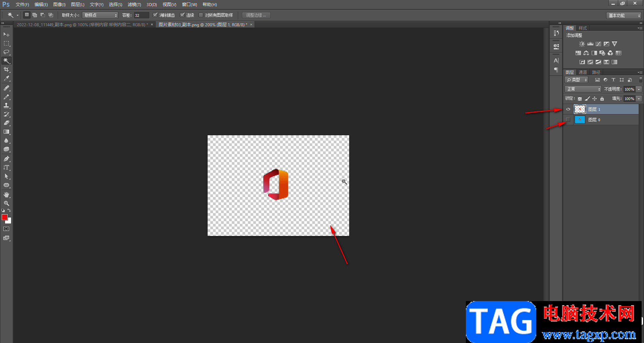Toggle layer filtering switch on or off
The height and width of the screenshot is (343, 644).
tap(641, 80)
